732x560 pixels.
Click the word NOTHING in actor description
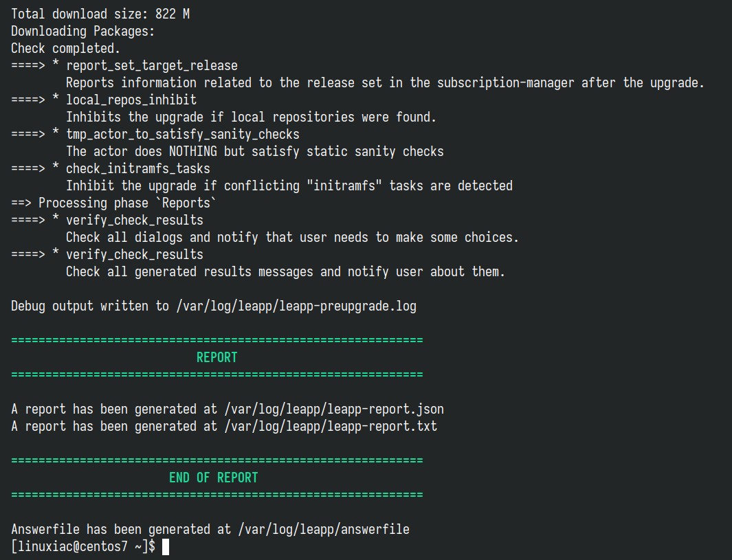193,152
